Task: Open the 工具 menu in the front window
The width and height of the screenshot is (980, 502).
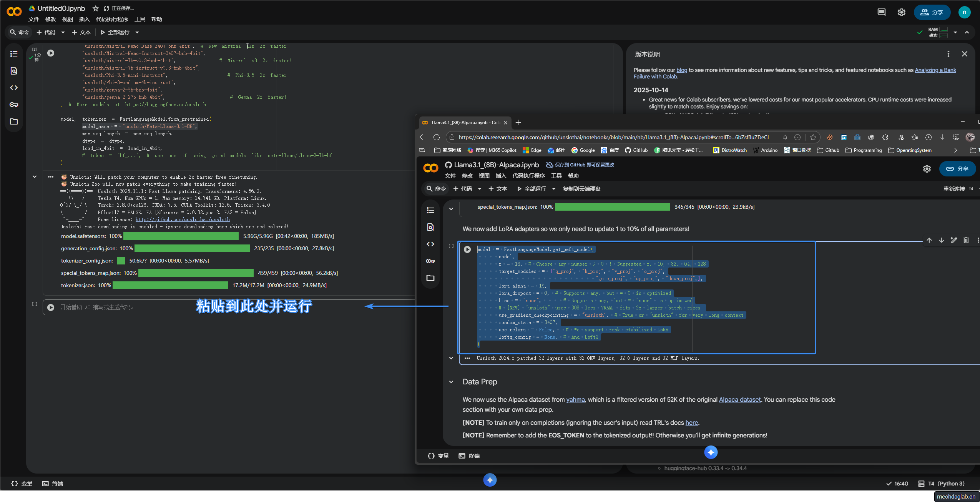Action: click(x=556, y=176)
